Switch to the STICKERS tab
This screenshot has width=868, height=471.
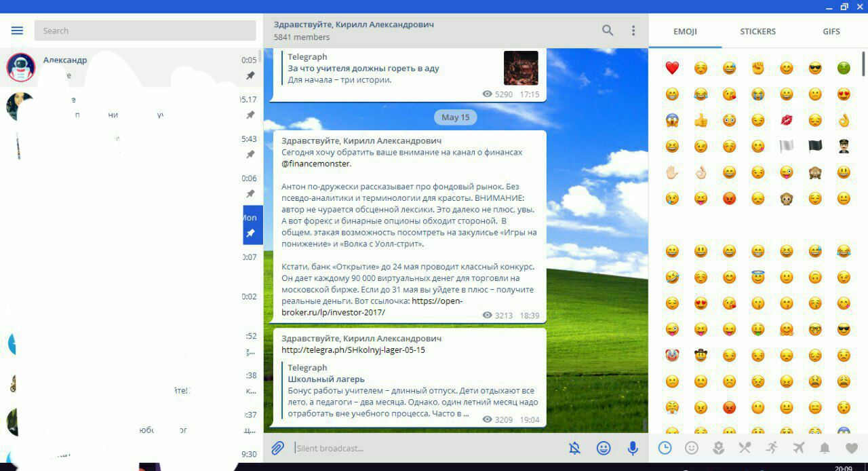pyautogui.click(x=757, y=31)
